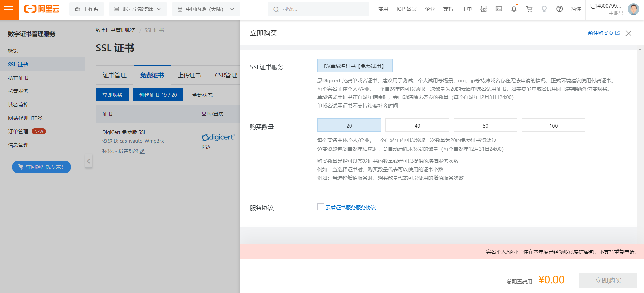
Task: Click the Alibaba Cloud logo
Action: (41, 9)
